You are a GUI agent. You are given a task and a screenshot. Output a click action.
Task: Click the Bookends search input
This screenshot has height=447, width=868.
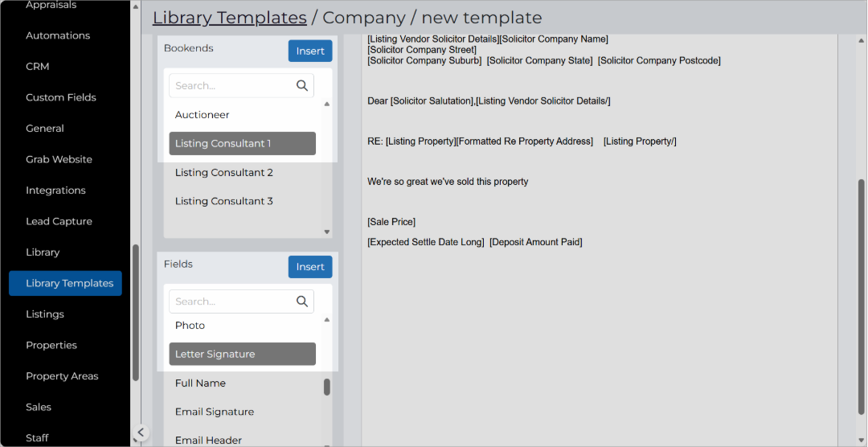[232, 86]
